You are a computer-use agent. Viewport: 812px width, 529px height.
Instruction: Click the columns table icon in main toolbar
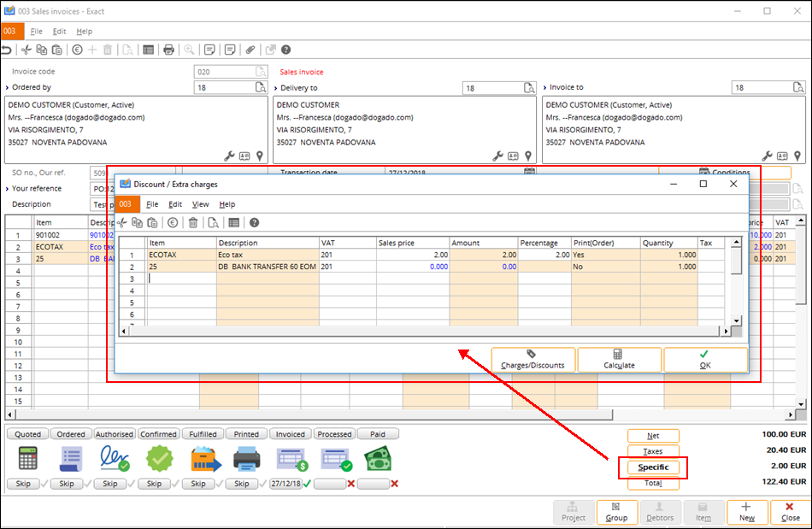(x=148, y=50)
